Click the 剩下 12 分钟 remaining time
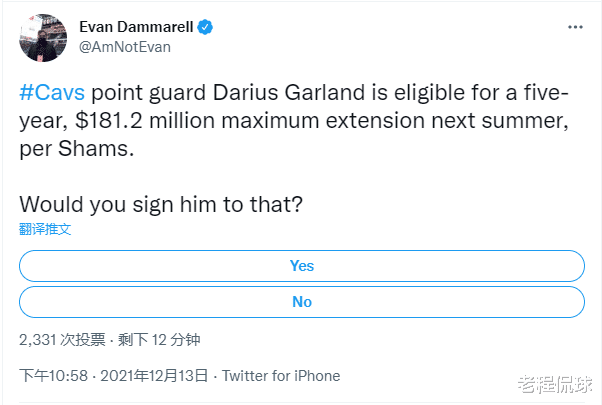This screenshot has height=405, width=602. [166, 339]
